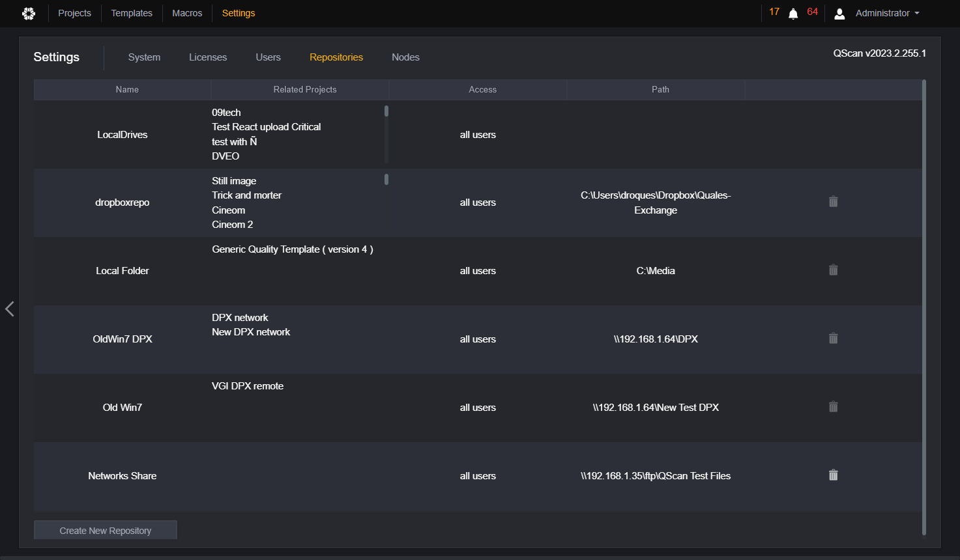
Task: Open the notifications bell icon
Action: [793, 14]
